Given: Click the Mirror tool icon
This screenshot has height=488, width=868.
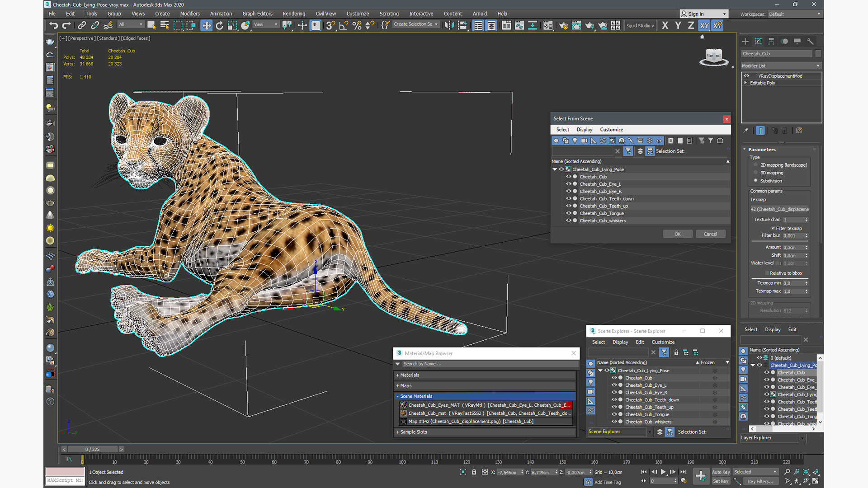Looking at the screenshot, I should click(x=449, y=25).
